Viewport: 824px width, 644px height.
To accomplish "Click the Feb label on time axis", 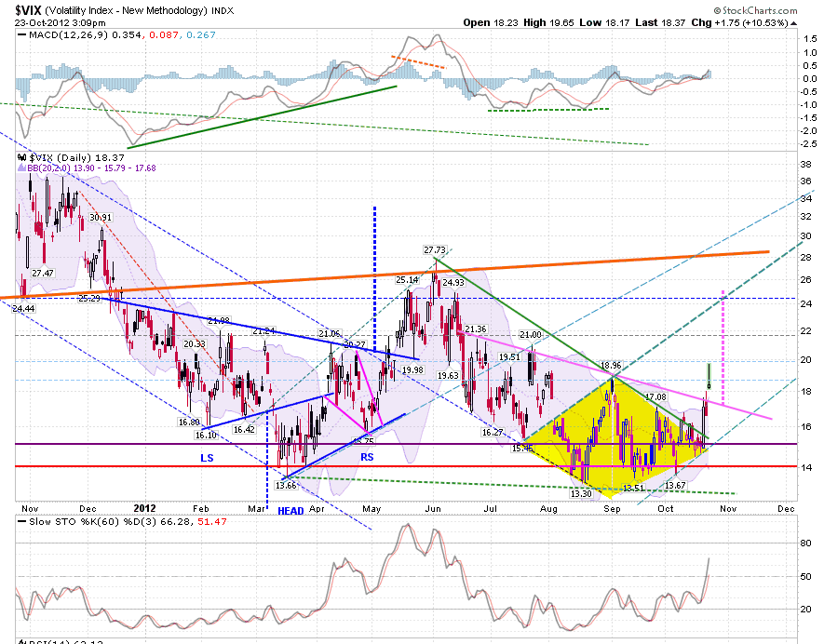I will [x=201, y=508].
